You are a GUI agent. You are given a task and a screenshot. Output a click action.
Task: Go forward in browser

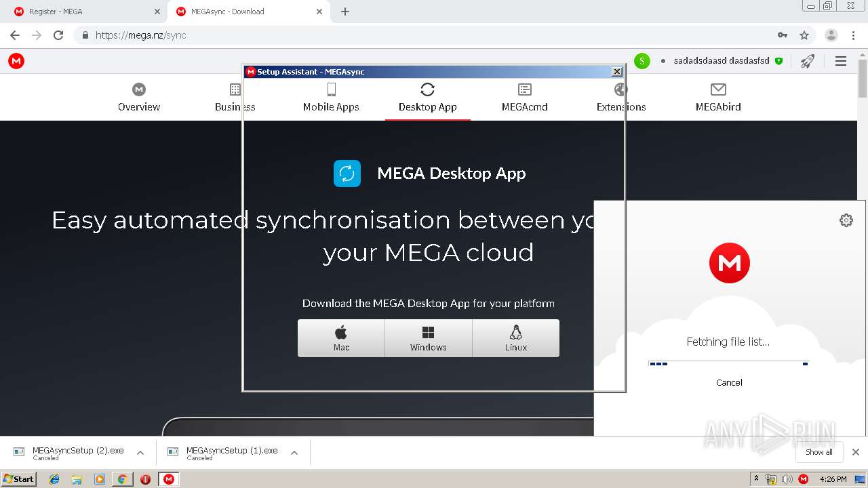tap(37, 35)
